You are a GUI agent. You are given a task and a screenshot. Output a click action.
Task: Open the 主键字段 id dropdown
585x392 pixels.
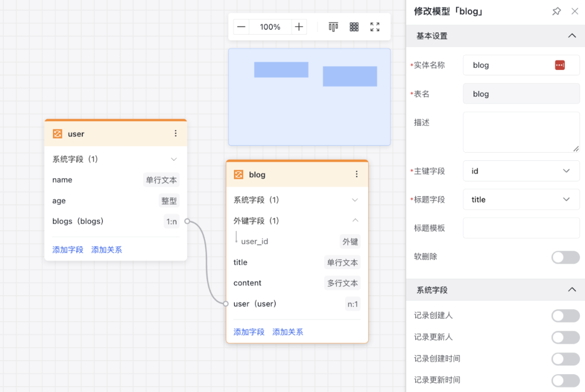[521, 171]
